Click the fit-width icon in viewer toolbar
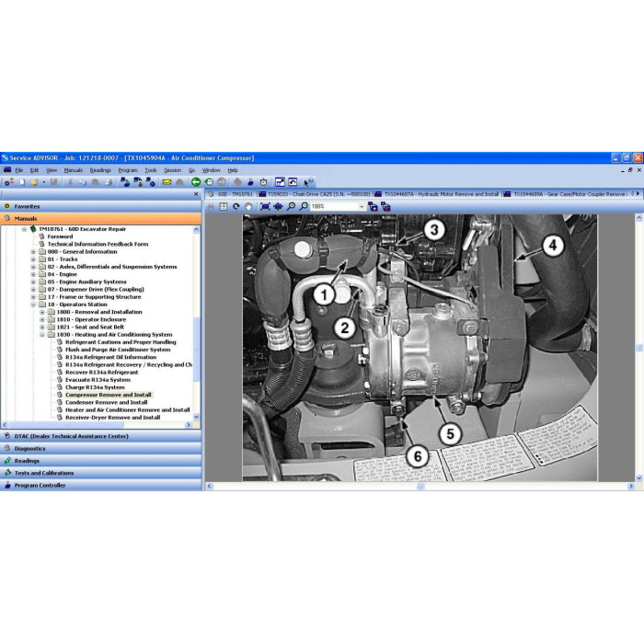Image resolution: width=644 pixels, height=644 pixels. 278,206
